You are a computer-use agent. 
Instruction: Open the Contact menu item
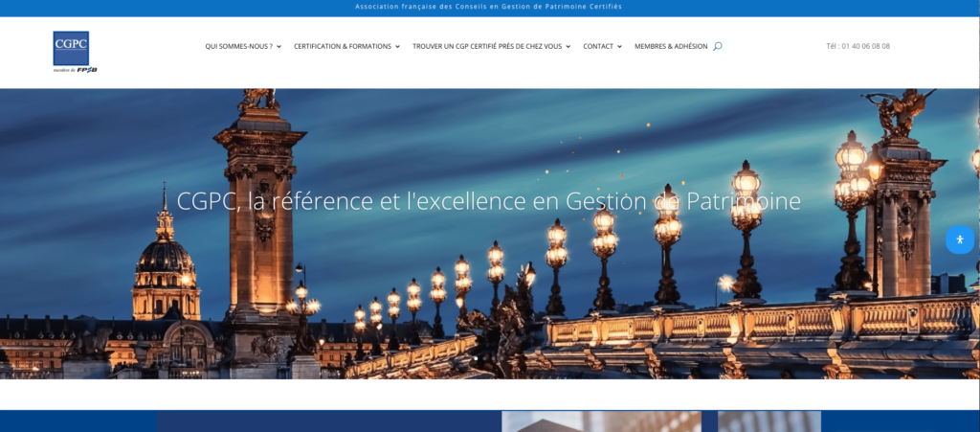[x=598, y=46]
